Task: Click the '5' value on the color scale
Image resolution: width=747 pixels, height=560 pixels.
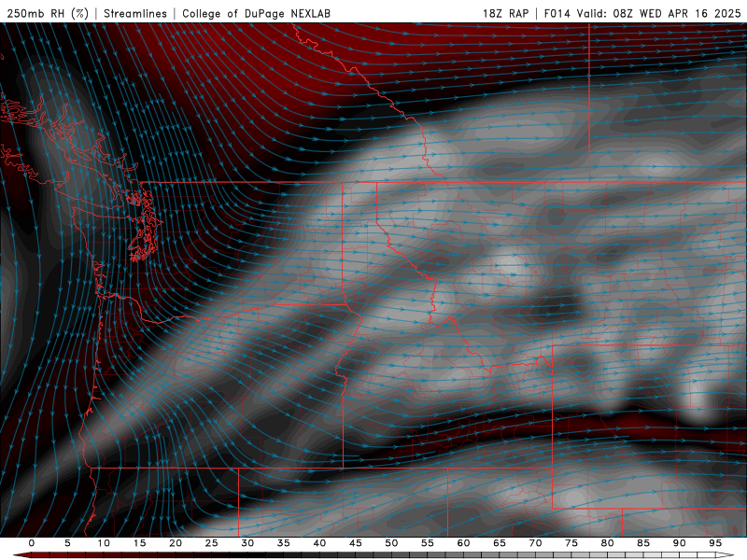Action: pos(67,543)
